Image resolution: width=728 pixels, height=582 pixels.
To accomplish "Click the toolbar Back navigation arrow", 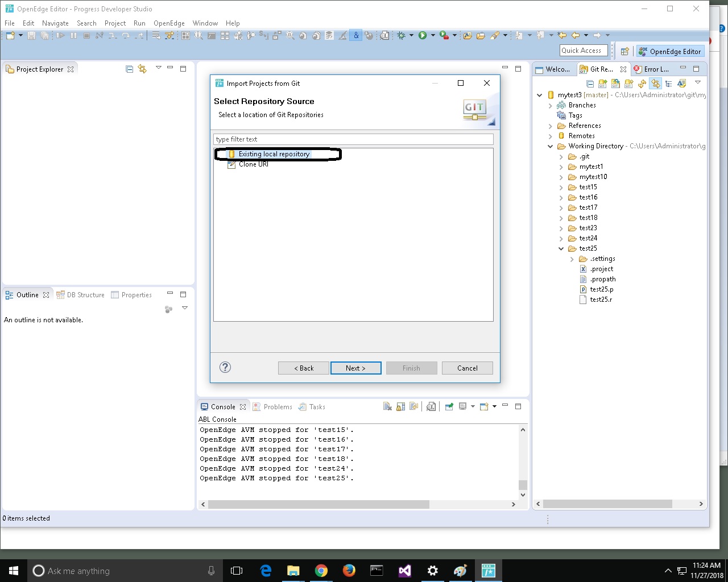I will tap(576, 35).
